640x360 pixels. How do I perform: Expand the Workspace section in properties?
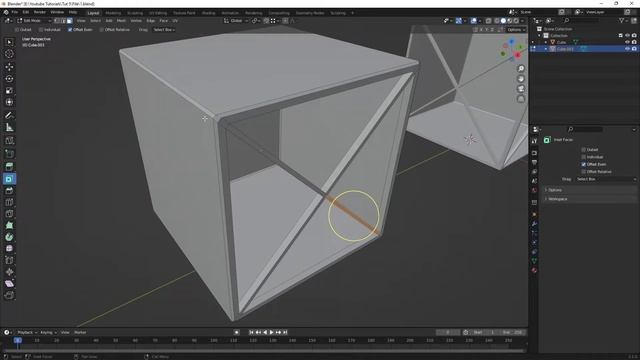tap(590, 199)
